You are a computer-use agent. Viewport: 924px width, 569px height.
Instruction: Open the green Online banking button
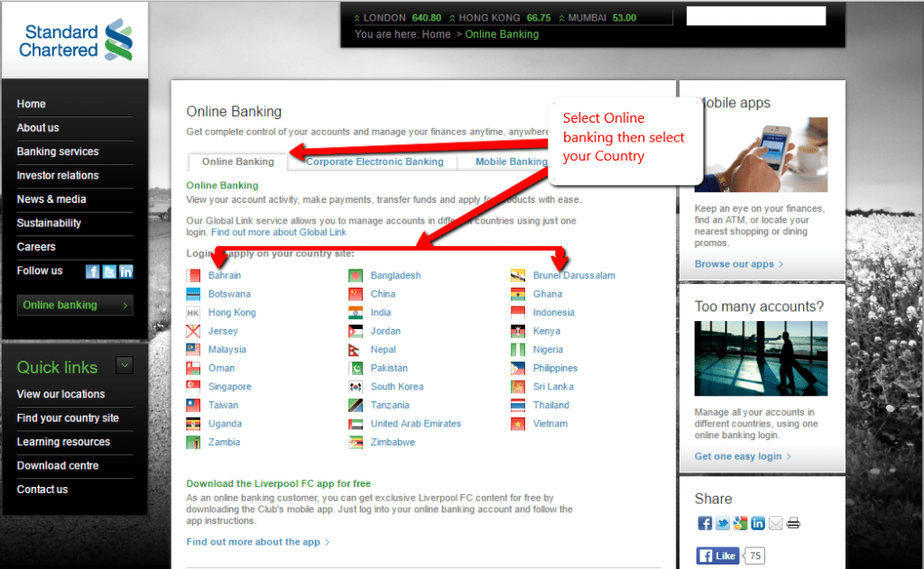[74, 306]
